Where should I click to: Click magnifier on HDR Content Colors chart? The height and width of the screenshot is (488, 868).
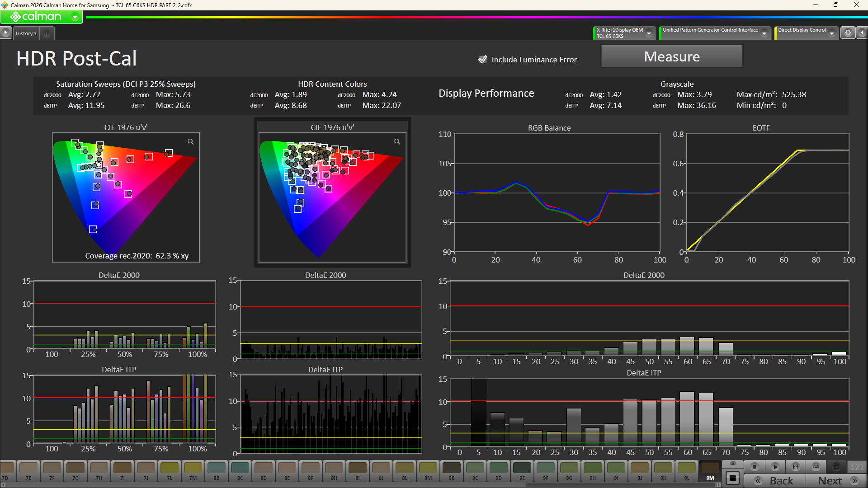point(397,142)
